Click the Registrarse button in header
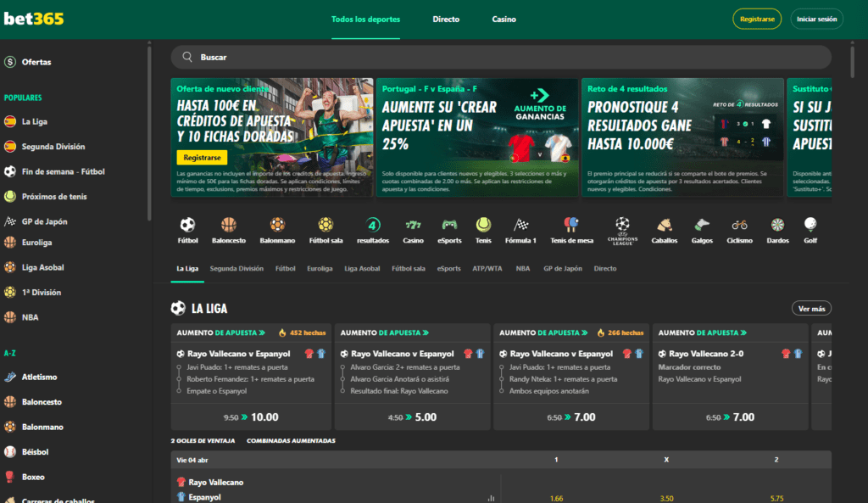Screen dimensions: 868x503 tap(757, 19)
